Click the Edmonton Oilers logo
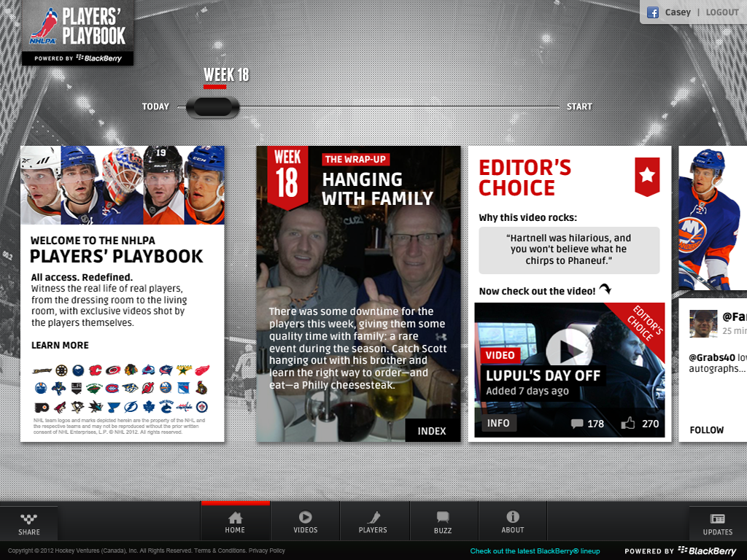 click(x=42, y=388)
